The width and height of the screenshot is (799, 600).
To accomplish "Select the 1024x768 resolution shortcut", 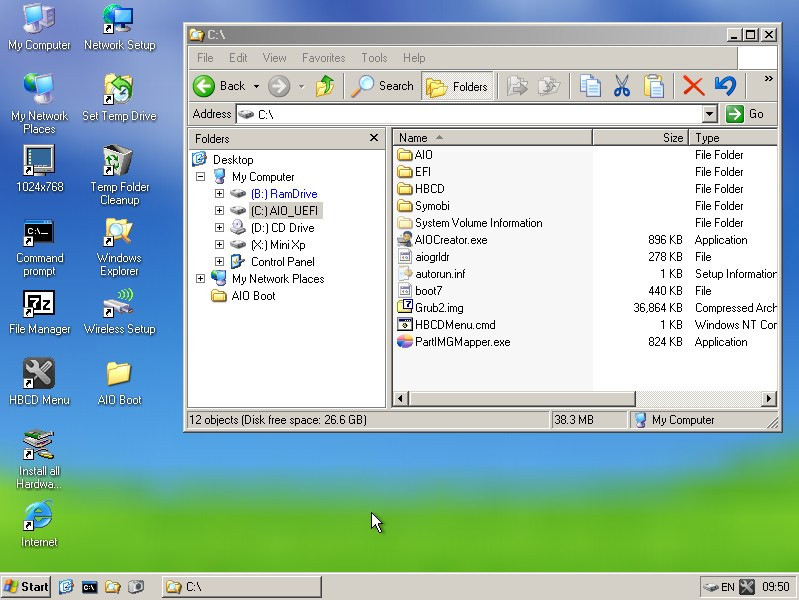I will click(x=39, y=168).
